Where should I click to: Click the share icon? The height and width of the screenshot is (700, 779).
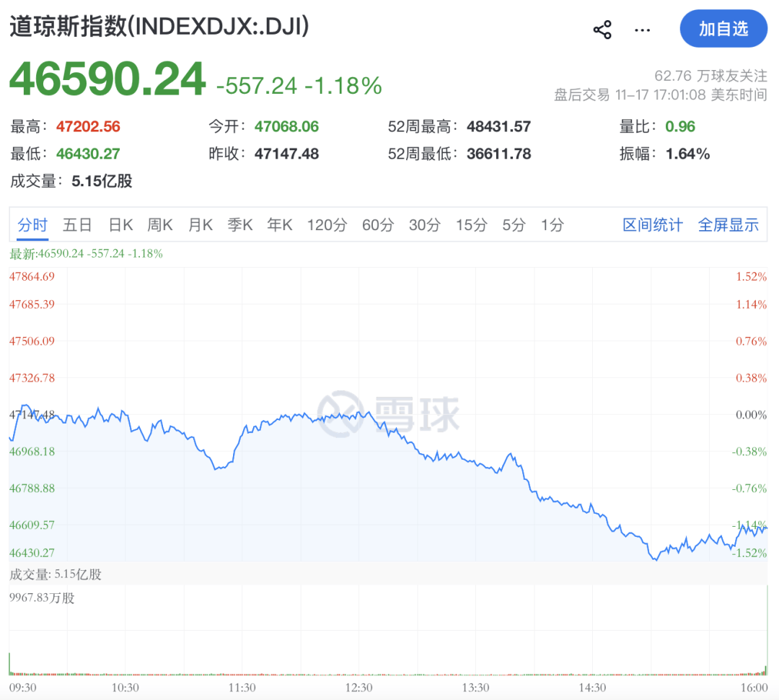pyautogui.click(x=601, y=28)
